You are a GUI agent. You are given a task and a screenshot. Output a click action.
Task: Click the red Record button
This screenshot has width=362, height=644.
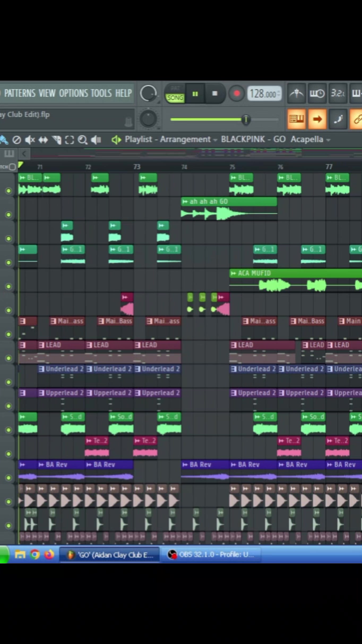point(236,94)
